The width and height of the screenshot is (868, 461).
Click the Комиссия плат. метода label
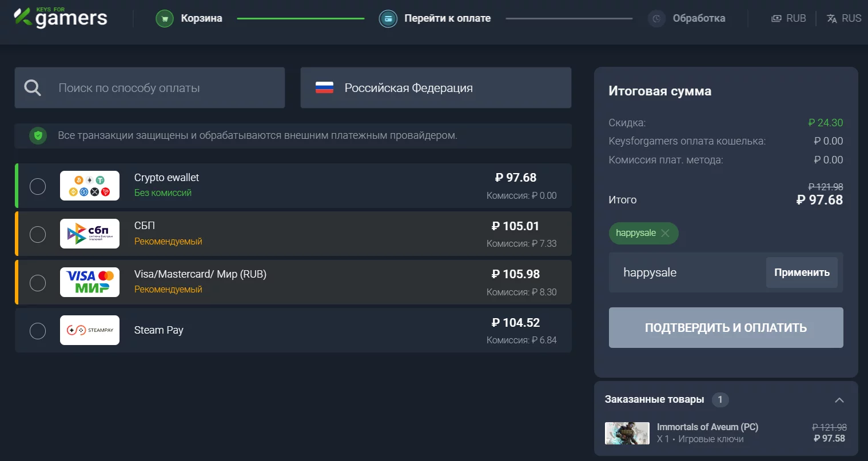666,160
